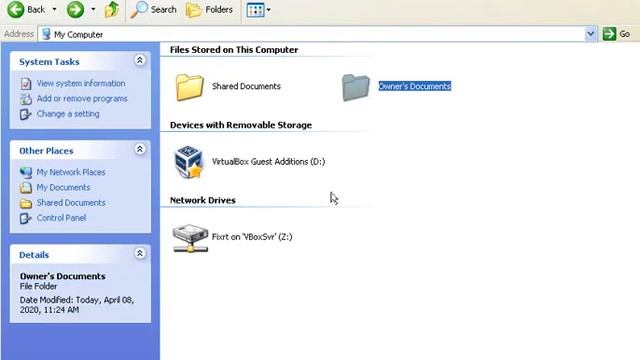Click Files Stored on This Computer header
Screen dimensions: 640x360
234,50
